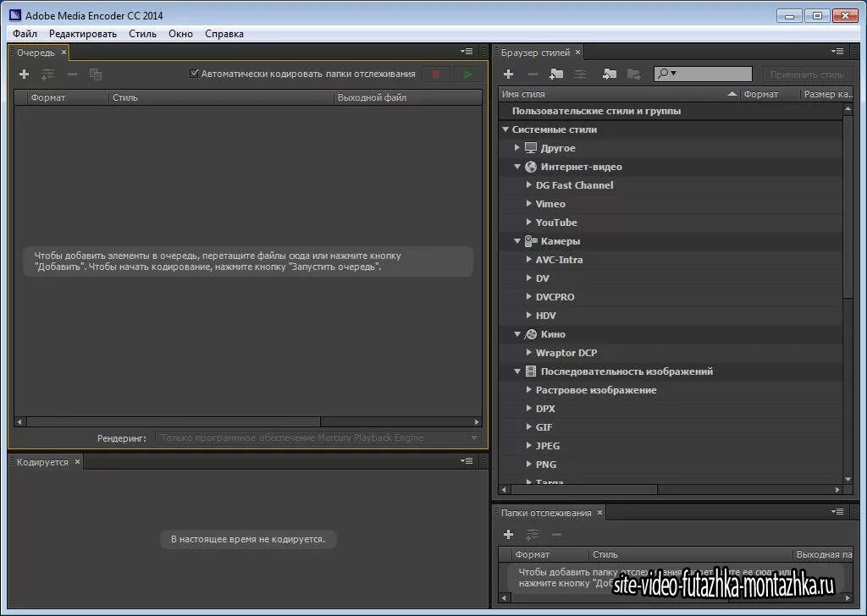Select Растровое изображение row
The width and height of the screenshot is (867, 616).
tap(671, 390)
